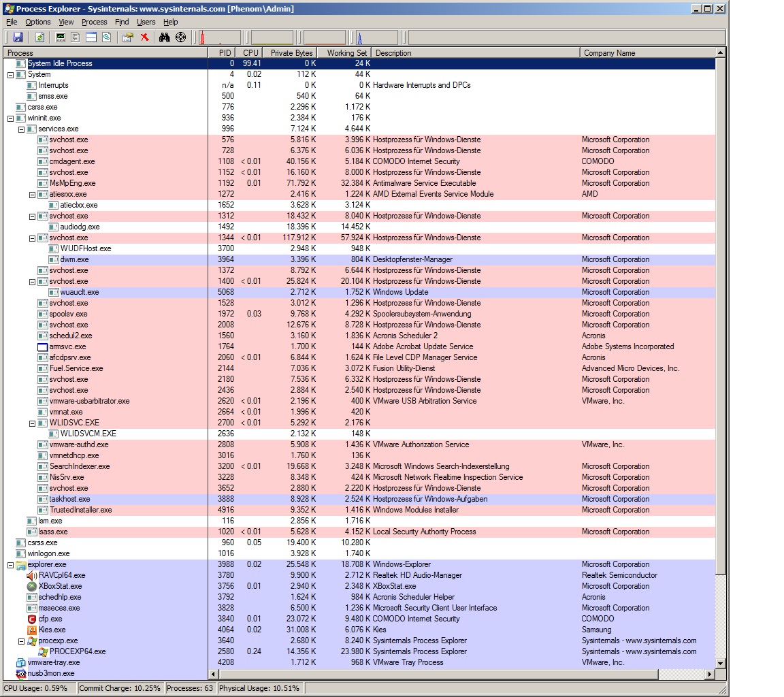Click the cfp.exe COMODO shield icon

tap(32, 619)
